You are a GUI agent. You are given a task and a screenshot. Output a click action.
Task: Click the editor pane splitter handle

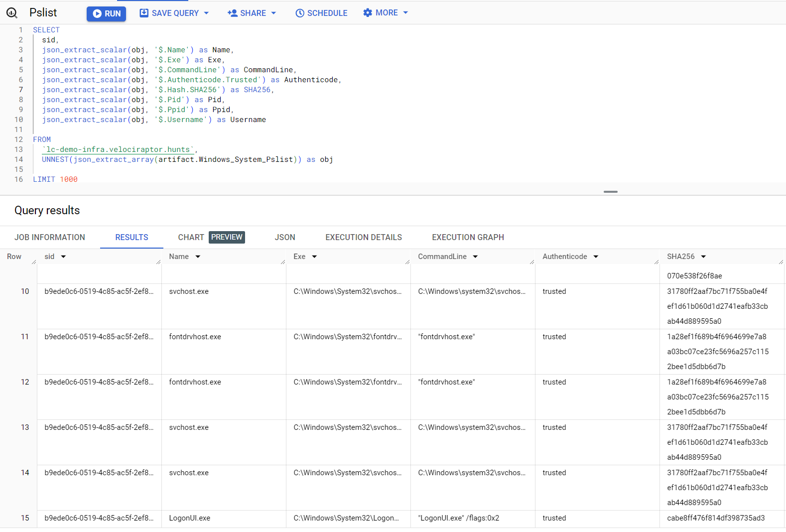pos(611,192)
